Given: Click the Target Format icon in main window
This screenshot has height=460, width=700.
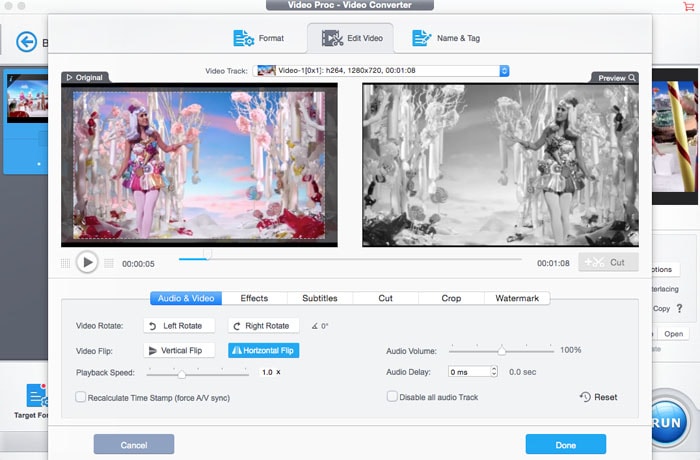Looking at the screenshot, I should (x=37, y=395).
